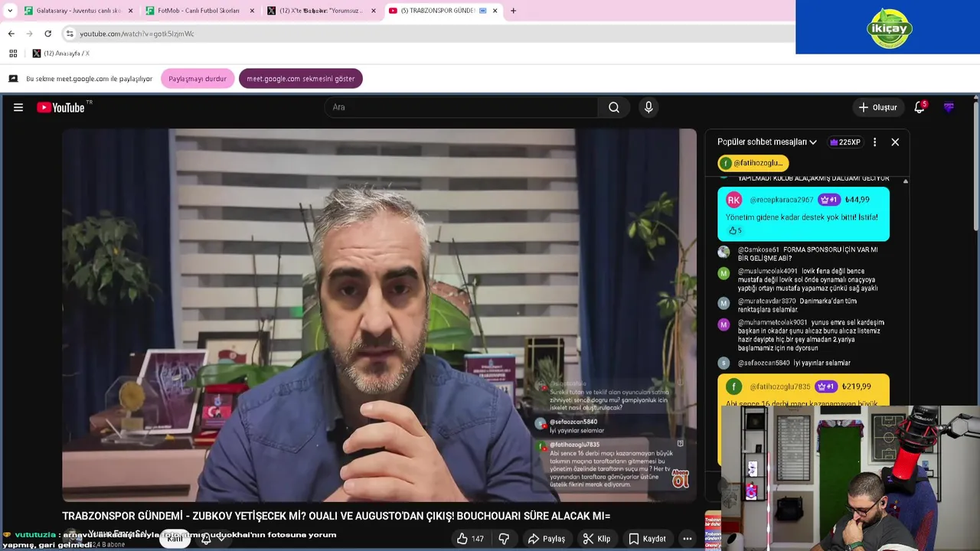Click the ikiçay logo overlay
The width and height of the screenshot is (980, 551).
pos(888,28)
